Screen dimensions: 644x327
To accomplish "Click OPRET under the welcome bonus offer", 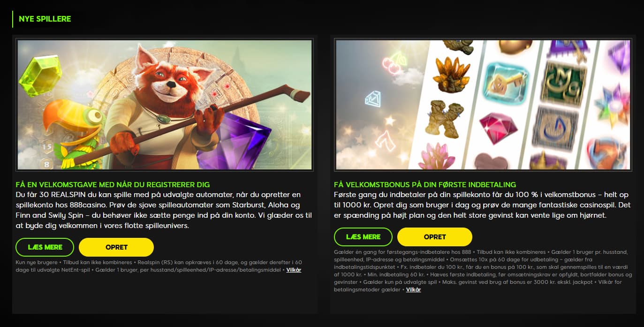I will pos(435,237).
